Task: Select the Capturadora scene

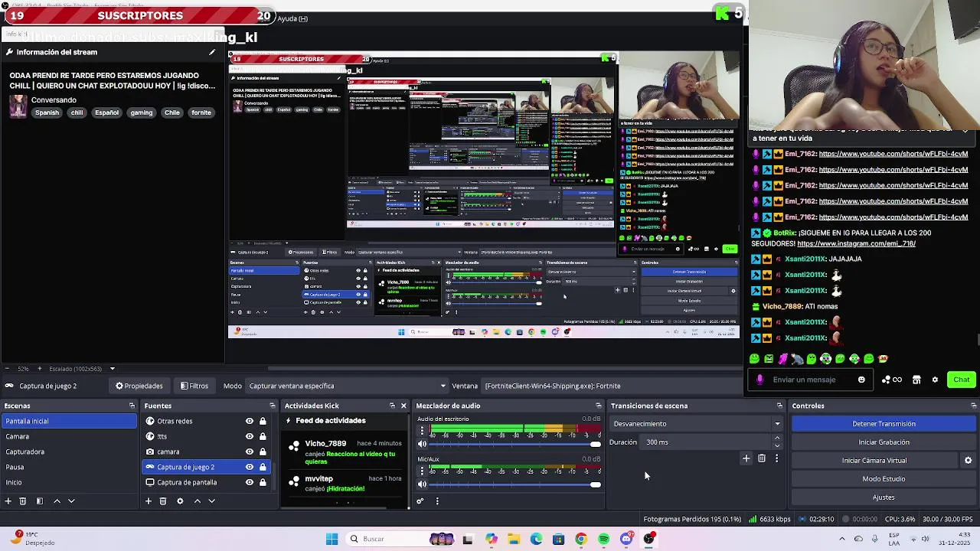Action: (x=69, y=452)
